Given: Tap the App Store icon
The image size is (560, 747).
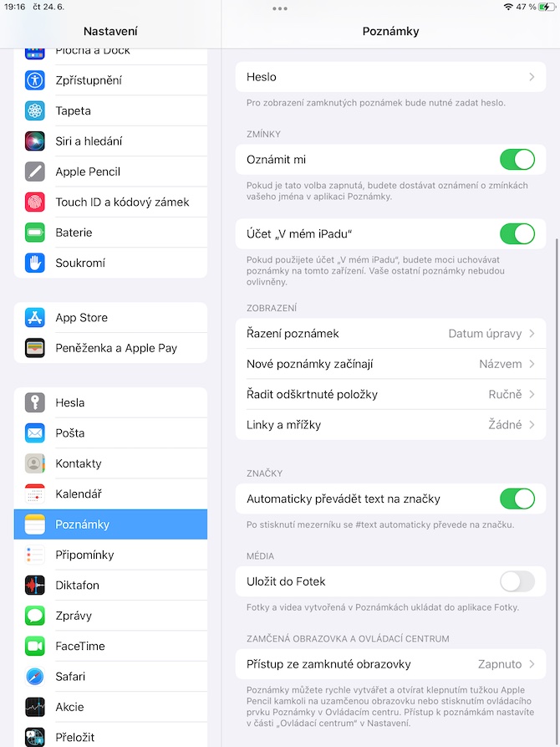Looking at the screenshot, I should point(35,317).
